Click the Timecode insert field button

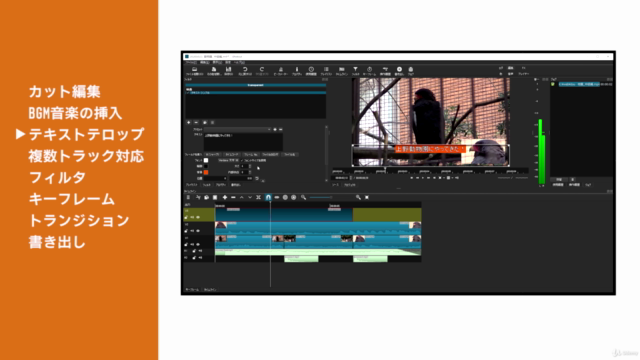(x=232, y=155)
